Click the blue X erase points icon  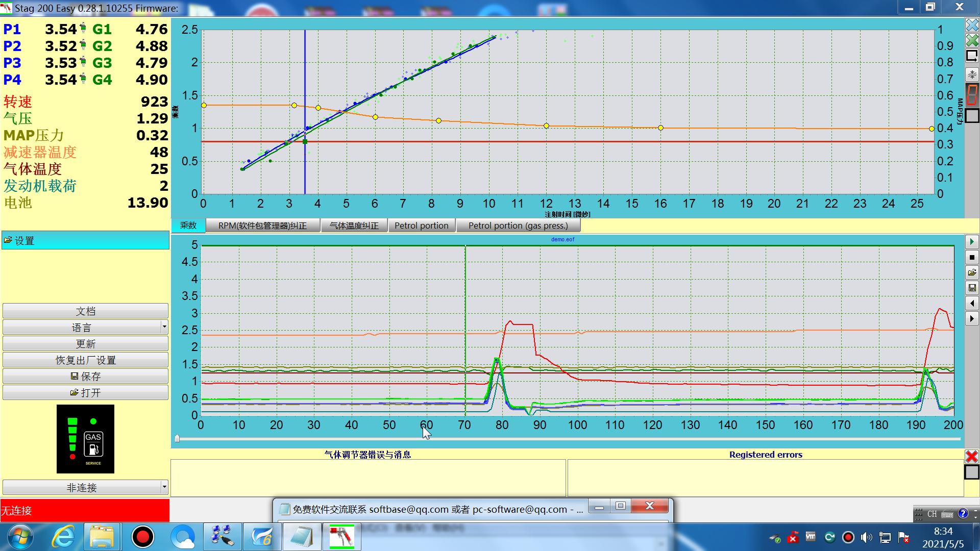(972, 25)
